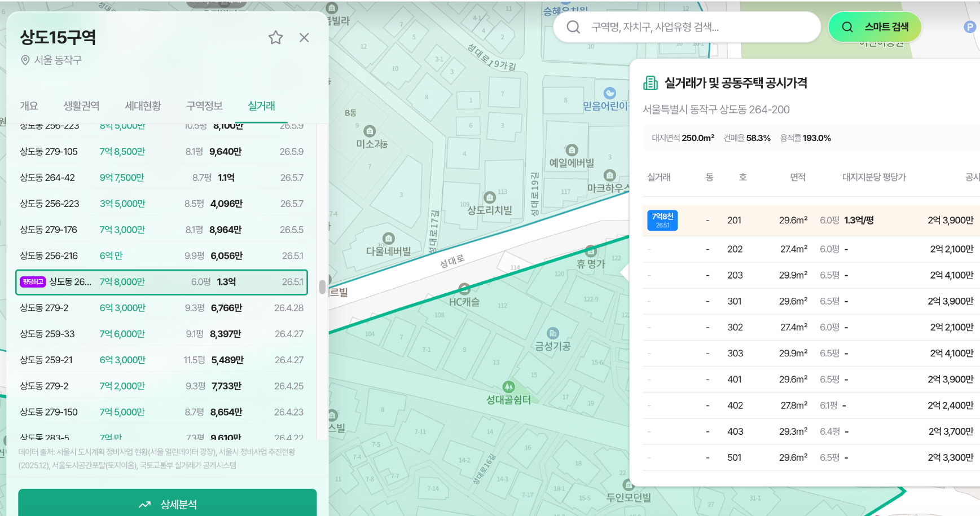
Task: Select the 상도동 279-176 transaction row
Action: click(x=161, y=230)
